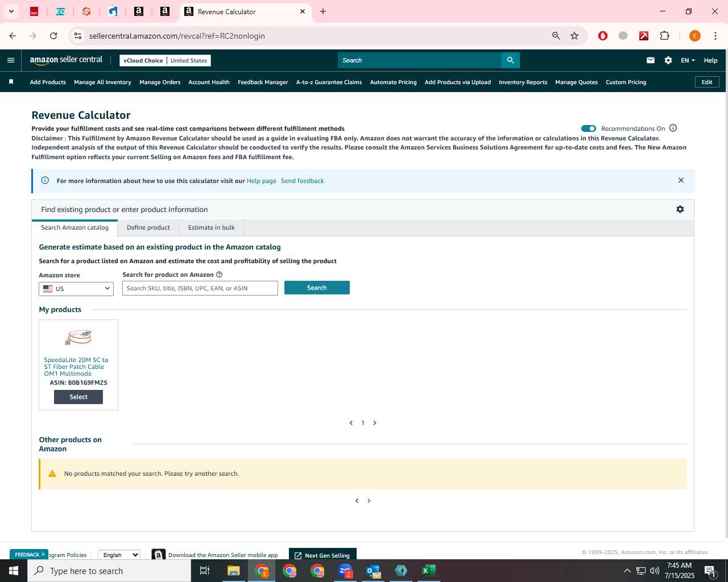Open the Chrome profile avatar E
728x582 pixels.
point(694,36)
